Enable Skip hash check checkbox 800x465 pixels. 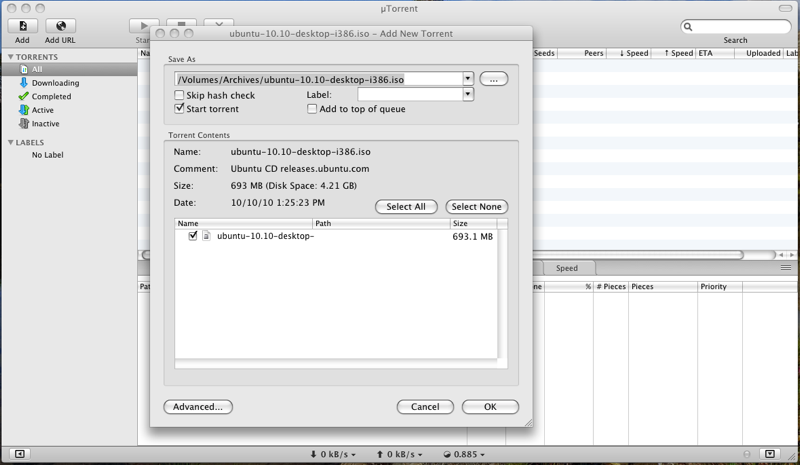pyautogui.click(x=179, y=95)
